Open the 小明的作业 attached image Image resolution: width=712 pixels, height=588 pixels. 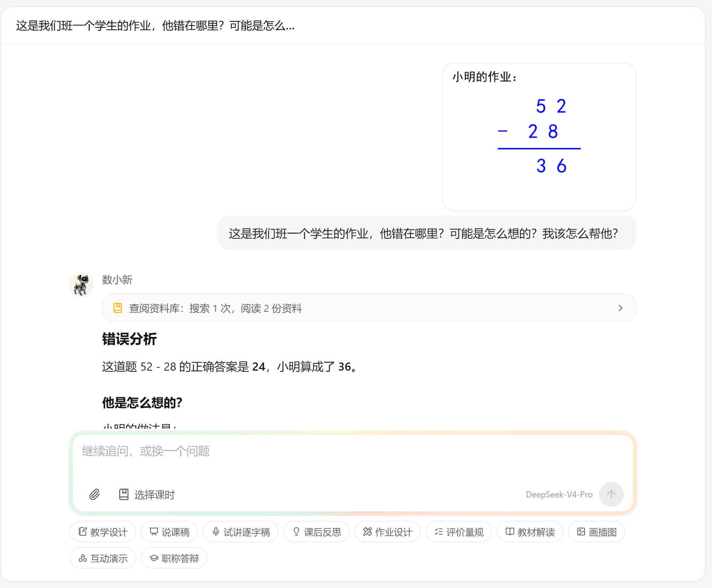539,137
